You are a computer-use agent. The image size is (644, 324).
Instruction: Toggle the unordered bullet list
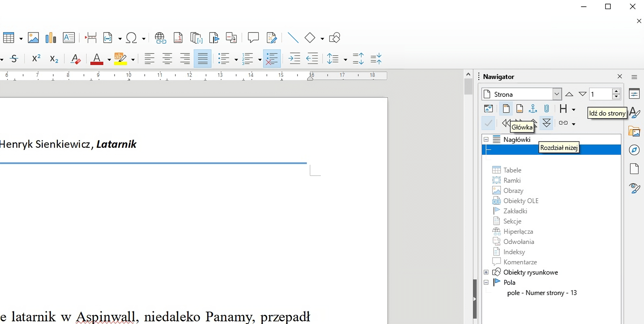click(x=224, y=59)
